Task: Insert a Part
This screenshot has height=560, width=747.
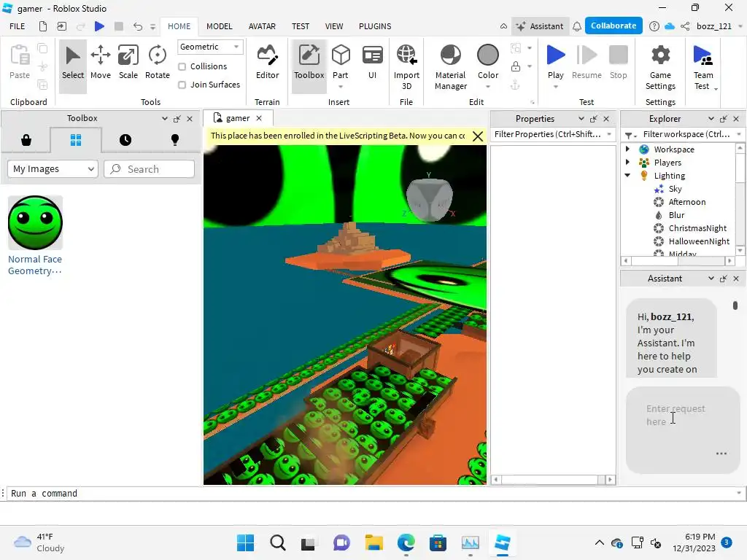Action: (341, 61)
